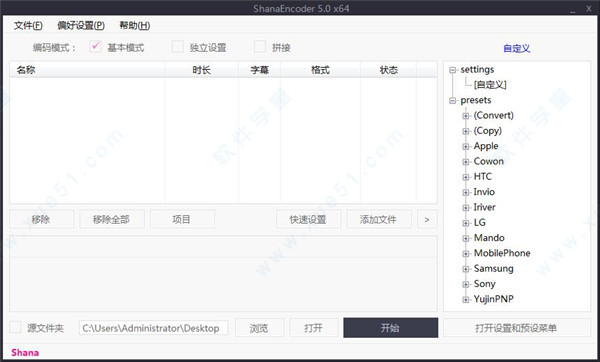Viewport: 600px width, 362px height.
Task: Click the 状态 column header
Action: (x=388, y=70)
